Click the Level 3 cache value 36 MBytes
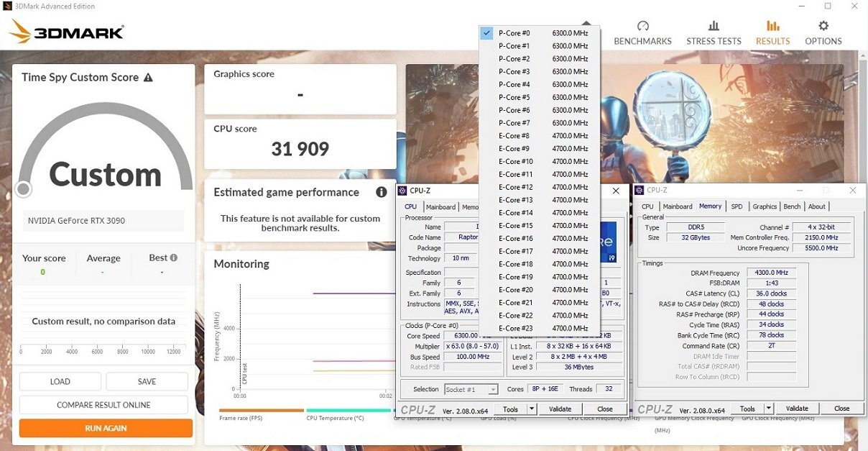 click(x=578, y=368)
